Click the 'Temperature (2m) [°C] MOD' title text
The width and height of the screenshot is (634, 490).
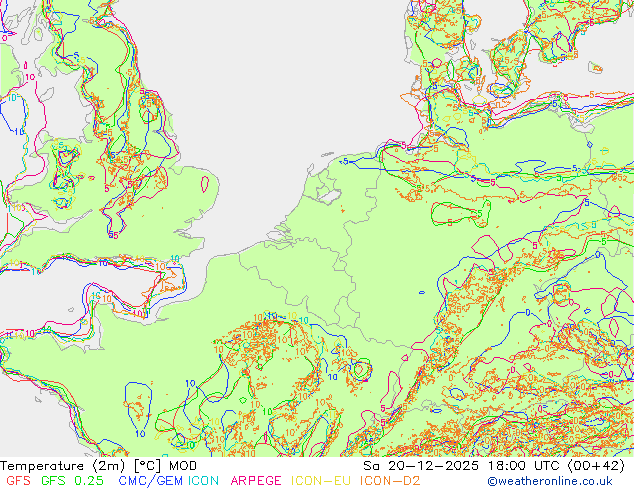click(x=99, y=466)
